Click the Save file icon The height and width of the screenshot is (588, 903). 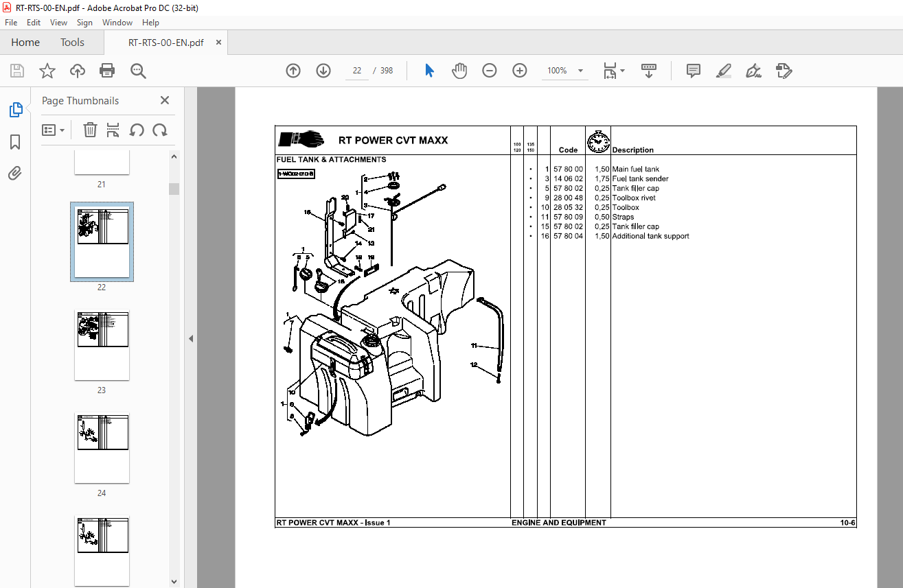coord(17,71)
